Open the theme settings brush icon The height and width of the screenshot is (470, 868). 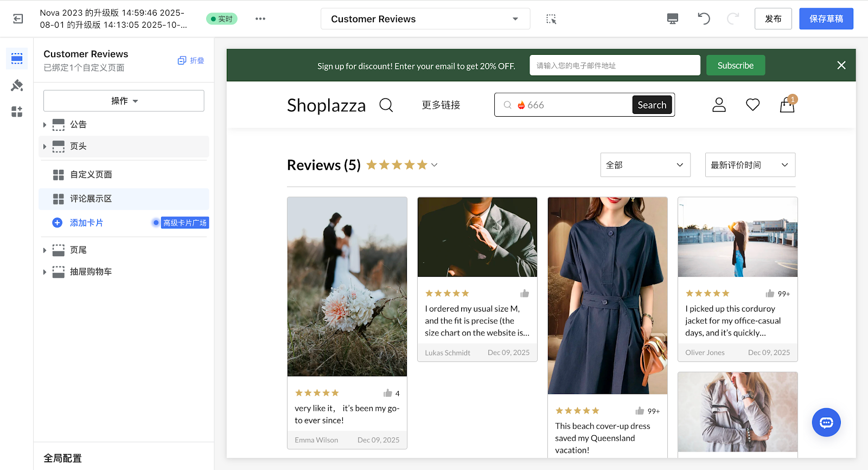(x=17, y=85)
